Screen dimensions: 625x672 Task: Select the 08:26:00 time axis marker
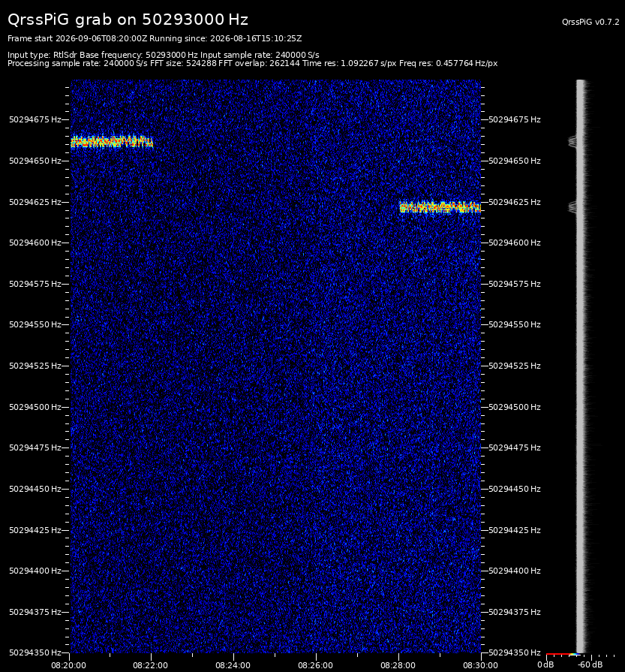click(315, 665)
